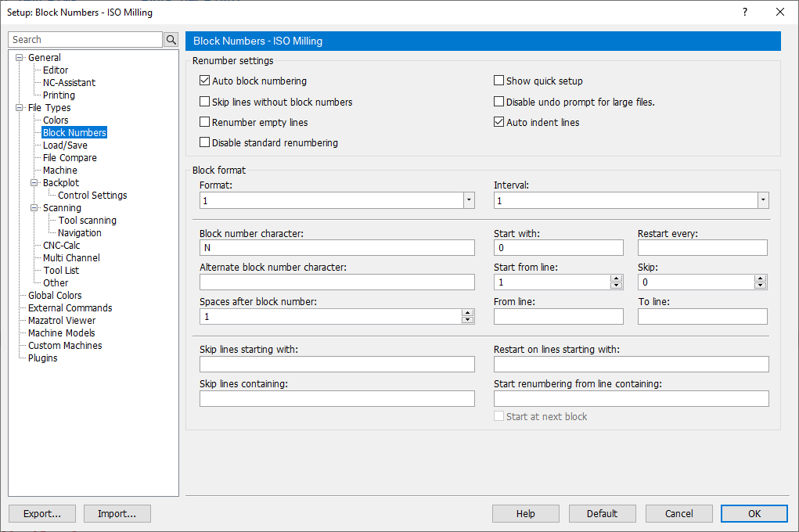
Task: Click the Alternate block number character field
Action: [337, 282]
